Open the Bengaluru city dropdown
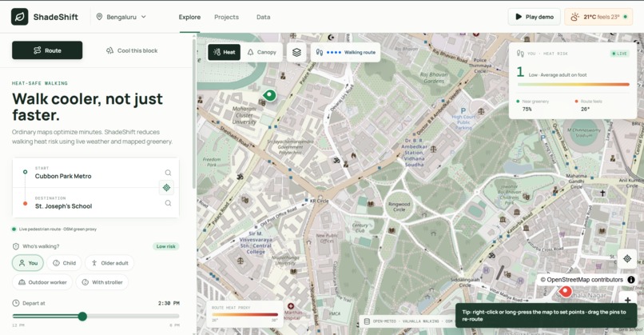The image size is (644, 335). [x=121, y=17]
